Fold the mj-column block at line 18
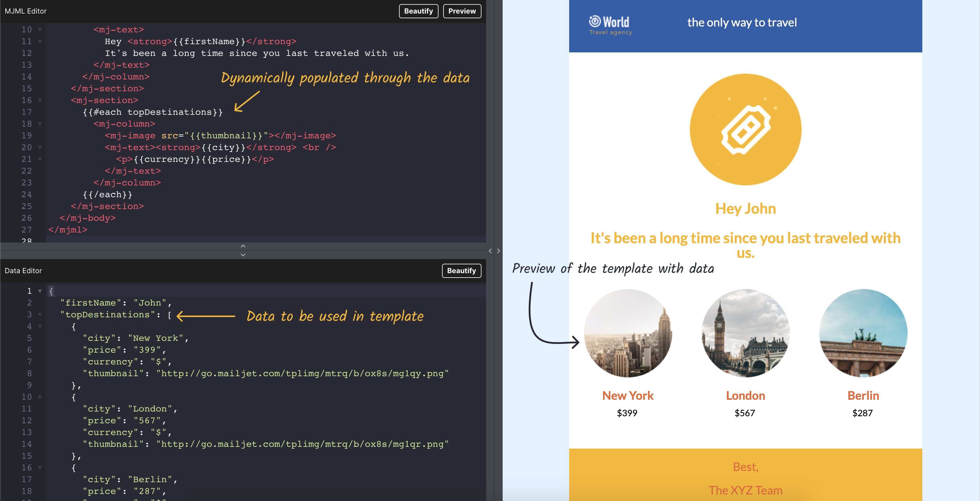Image resolution: width=980 pixels, height=501 pixels. (40, 124)
